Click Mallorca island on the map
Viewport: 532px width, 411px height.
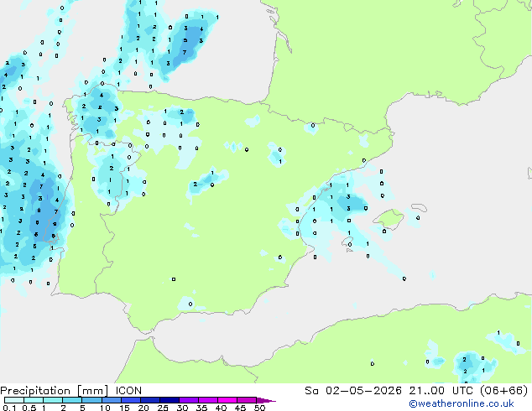click(389, 220)
